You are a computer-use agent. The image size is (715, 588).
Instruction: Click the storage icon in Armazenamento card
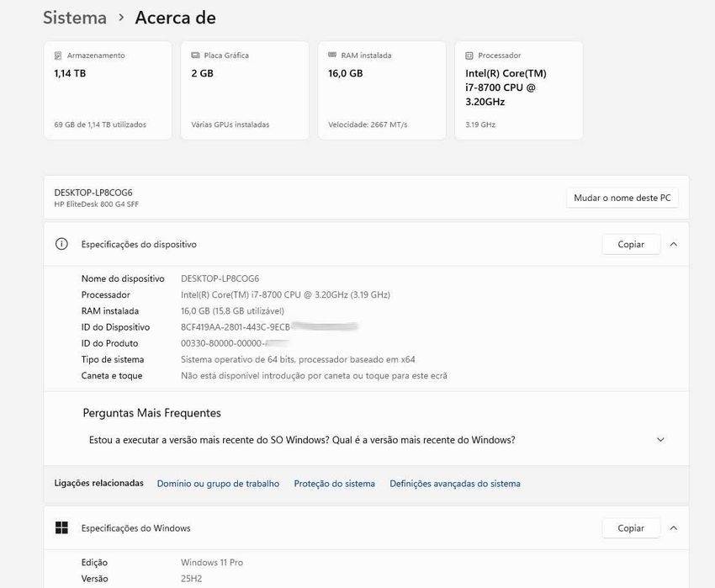click(x=57, y=56)
